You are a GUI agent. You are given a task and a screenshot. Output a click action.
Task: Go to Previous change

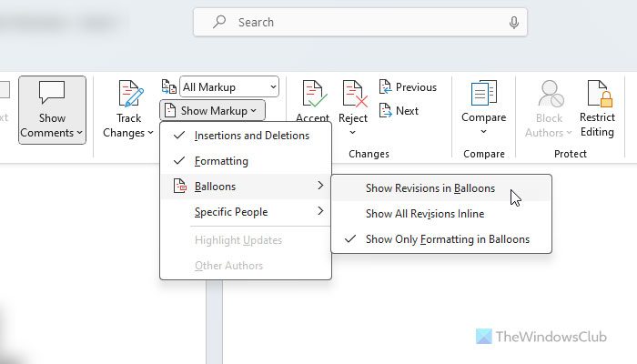click(x=408, y=87)
